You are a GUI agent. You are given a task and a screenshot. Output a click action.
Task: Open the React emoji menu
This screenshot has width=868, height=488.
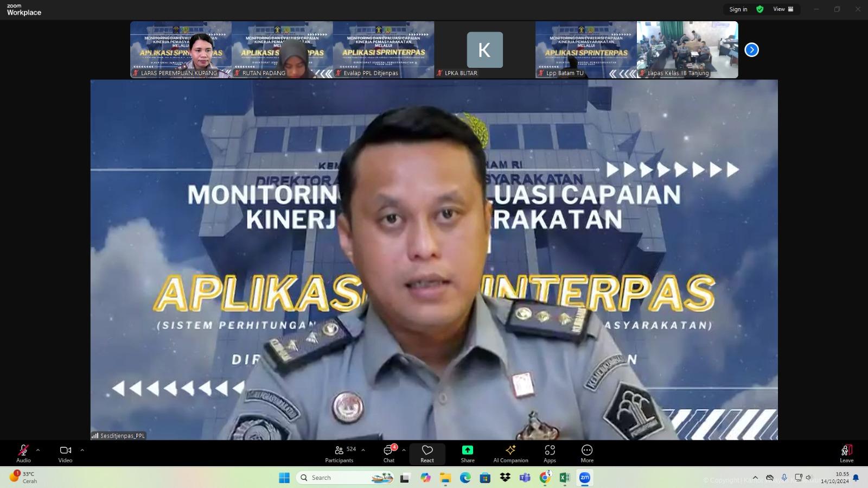427,454
